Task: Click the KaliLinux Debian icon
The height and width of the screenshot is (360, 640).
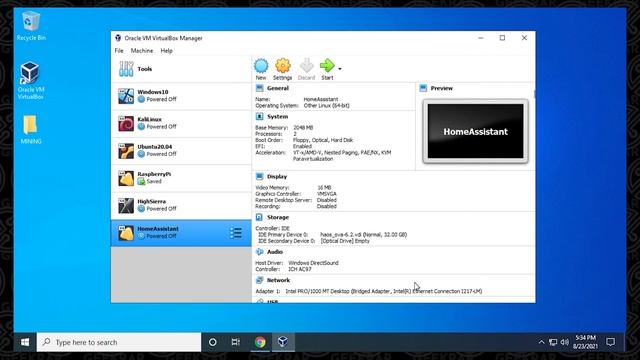Action: (x=126, y=124)
